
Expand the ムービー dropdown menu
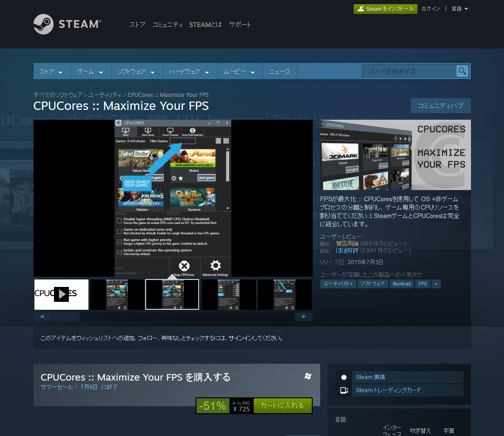pyautogui.click(x=240, y=71)
